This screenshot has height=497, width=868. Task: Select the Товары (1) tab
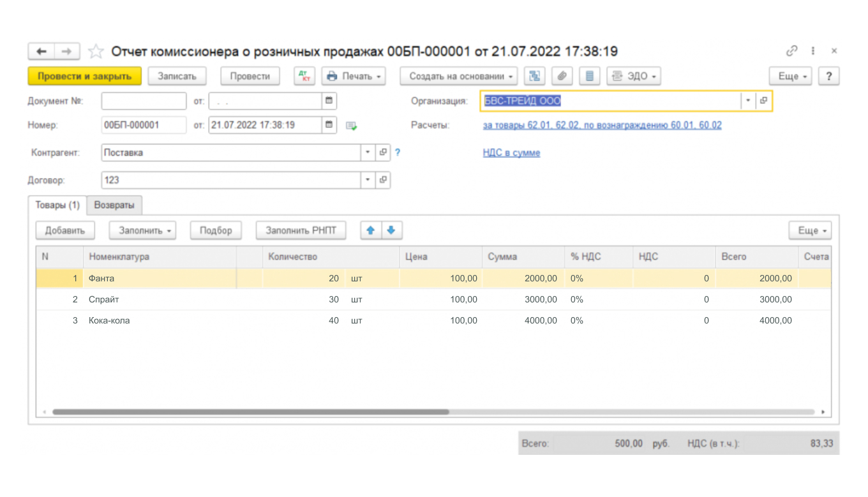click(57, 205)
